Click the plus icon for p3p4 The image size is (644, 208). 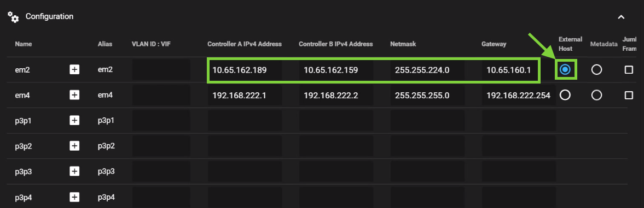coord(74,197)
